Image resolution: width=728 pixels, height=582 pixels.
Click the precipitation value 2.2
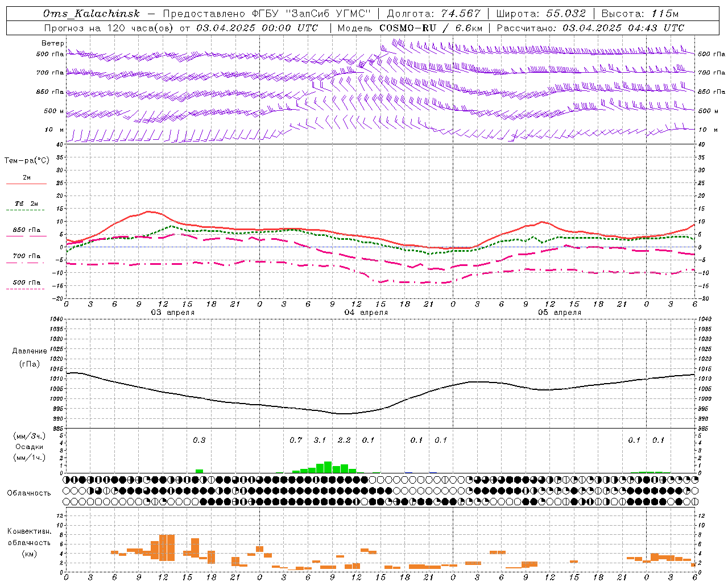[344, 440]
